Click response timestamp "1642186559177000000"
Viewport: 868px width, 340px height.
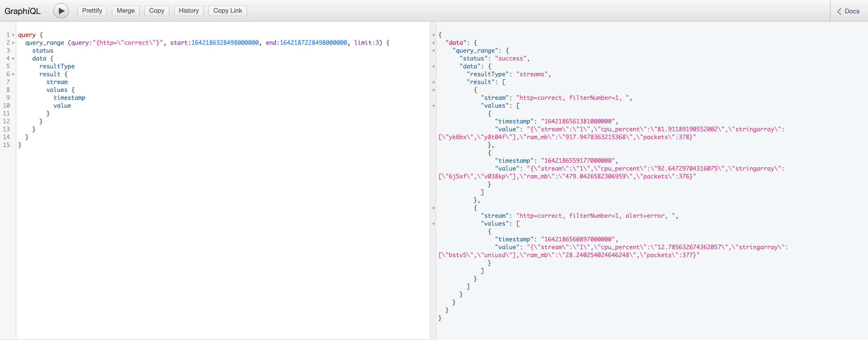tap(578, 161)
